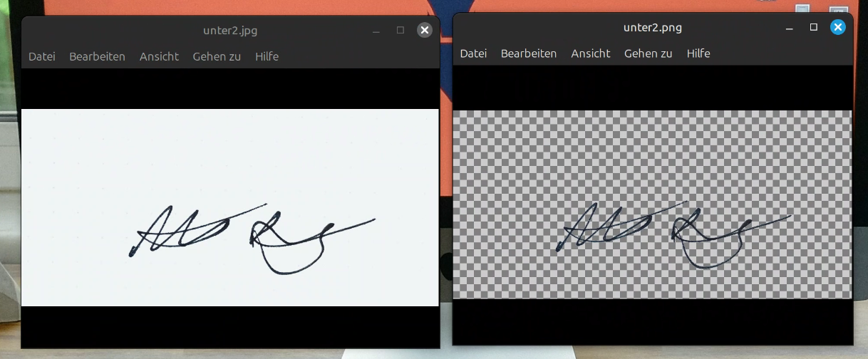Open Ansicht menu in unter2.jpg window
The height and width of the screenshot is (359, 868).
point(159,57)
